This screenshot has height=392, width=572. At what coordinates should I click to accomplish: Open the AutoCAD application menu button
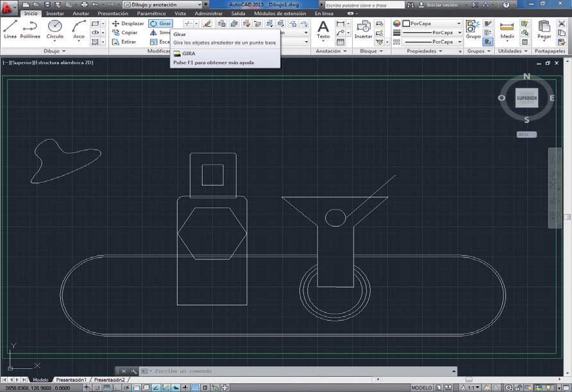point(8,8)
